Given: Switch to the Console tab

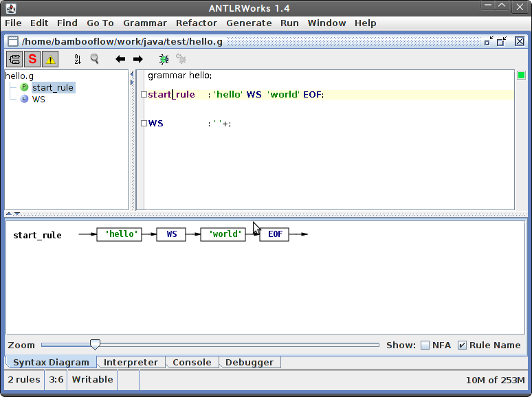Looking at the screenshot, I should [x=192, y=362].
